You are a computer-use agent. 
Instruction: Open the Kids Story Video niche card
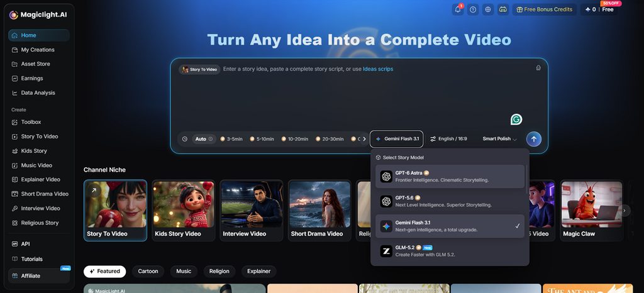pyautogui.click(x=183, y=211)
